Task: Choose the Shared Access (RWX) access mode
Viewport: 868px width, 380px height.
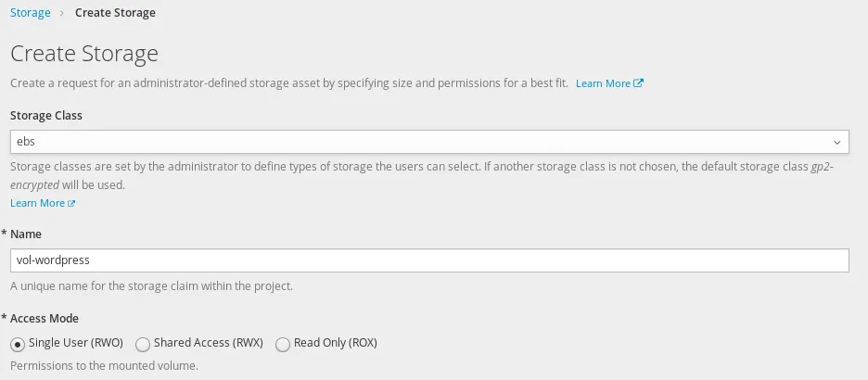Action: point(143,344)
